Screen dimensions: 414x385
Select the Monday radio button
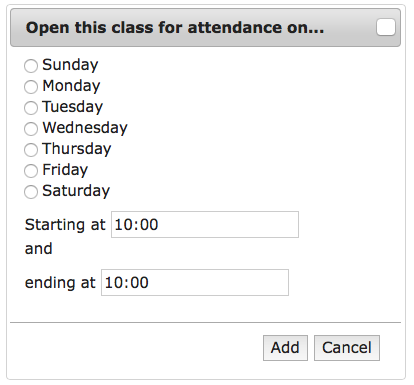point(31,87)
